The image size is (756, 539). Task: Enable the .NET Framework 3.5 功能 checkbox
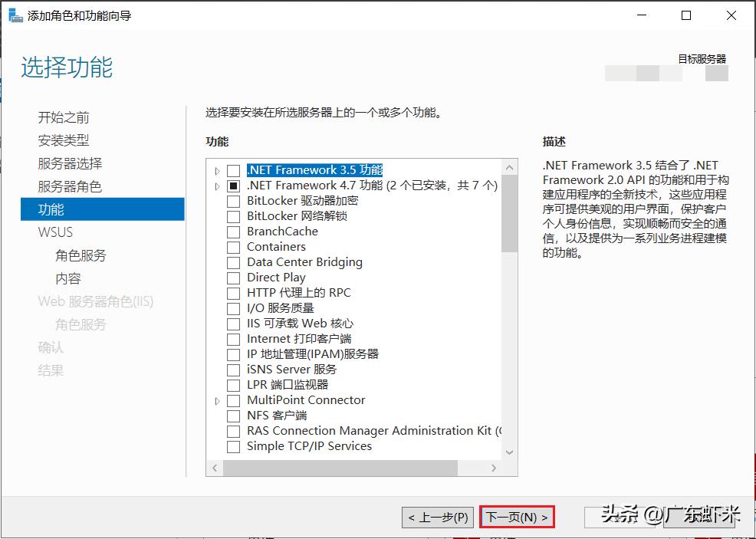point(233,169)
